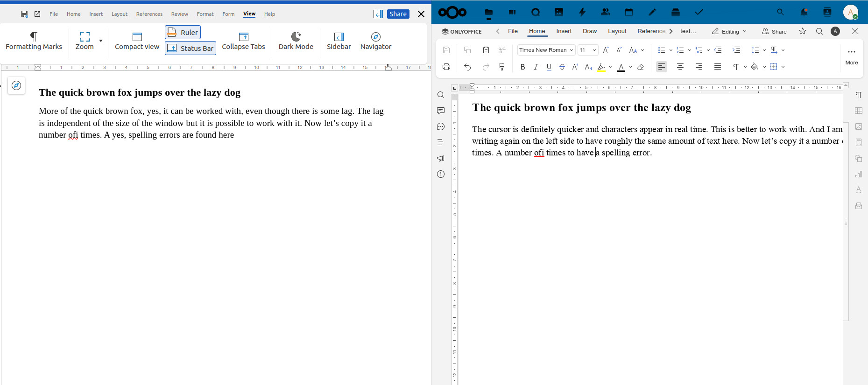Expand the Editing mode dropdown
The width and height of the screenshot is (868, 385).
(729, 31)
